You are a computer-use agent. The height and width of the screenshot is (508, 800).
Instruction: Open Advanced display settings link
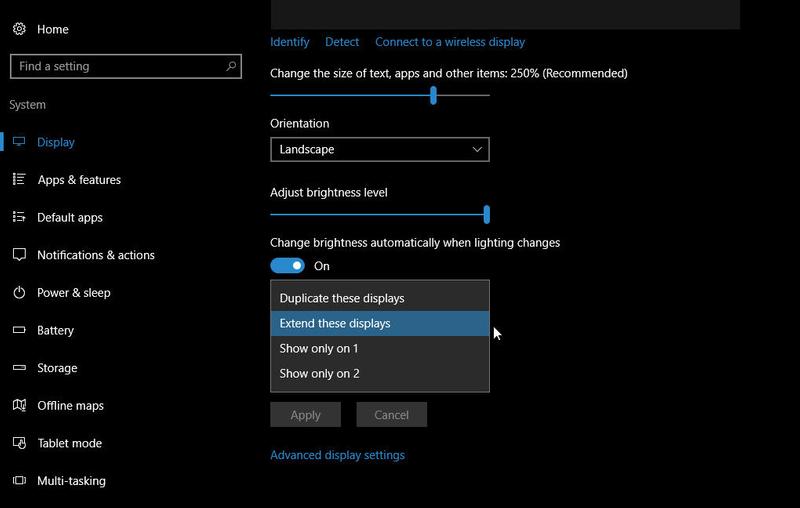coord(337,455)
